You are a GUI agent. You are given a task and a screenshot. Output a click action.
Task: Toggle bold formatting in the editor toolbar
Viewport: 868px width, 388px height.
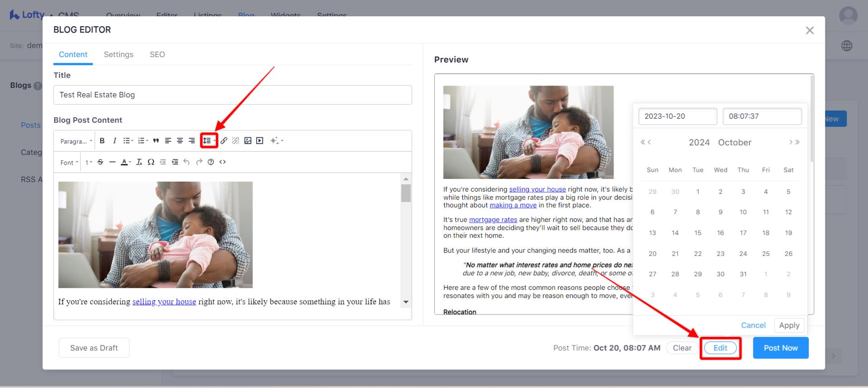(102, 141)
